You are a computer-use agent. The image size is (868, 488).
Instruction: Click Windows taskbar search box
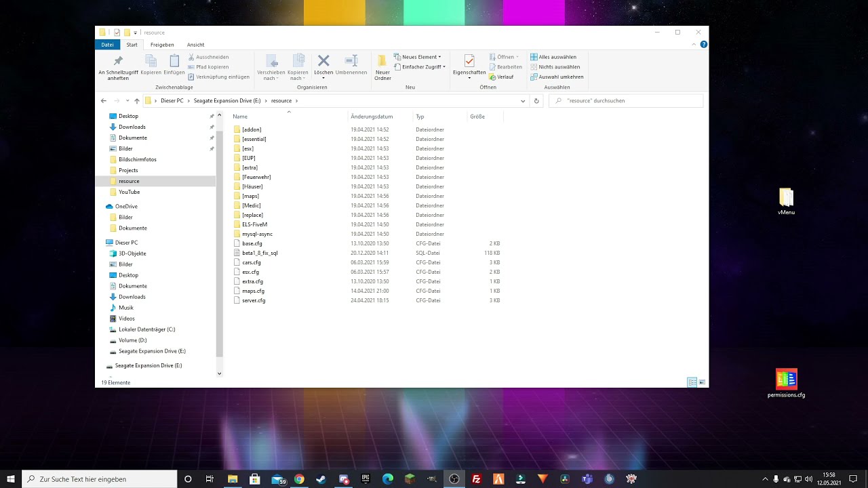tap(100, 479)
